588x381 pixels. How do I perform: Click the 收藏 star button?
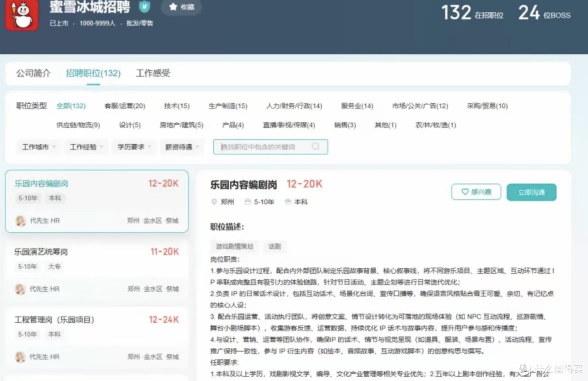pyautogui.click(x=181, y=7)
